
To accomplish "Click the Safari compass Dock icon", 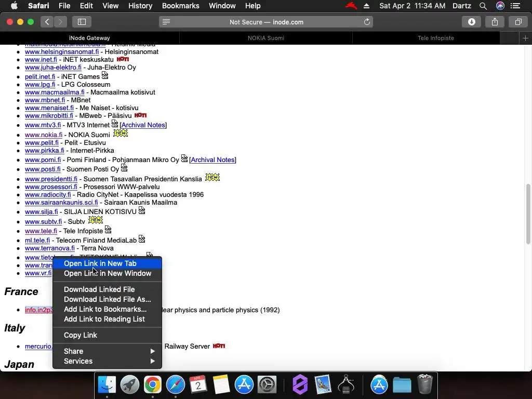I will point(176,385).
